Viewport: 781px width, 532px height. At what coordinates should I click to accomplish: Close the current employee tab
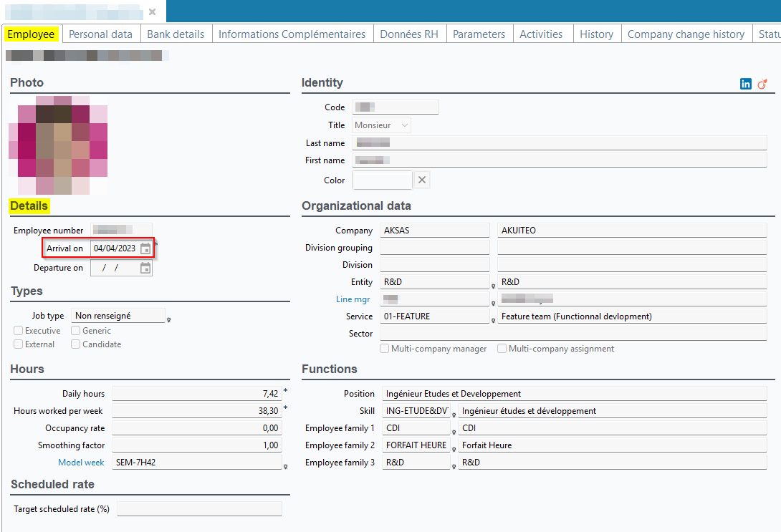coord(152,11)
